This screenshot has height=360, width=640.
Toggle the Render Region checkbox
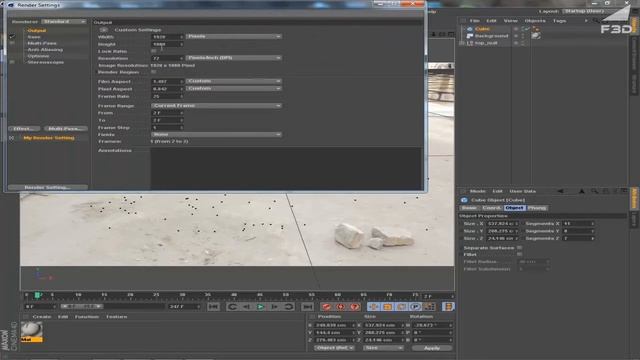coord(153,72)
